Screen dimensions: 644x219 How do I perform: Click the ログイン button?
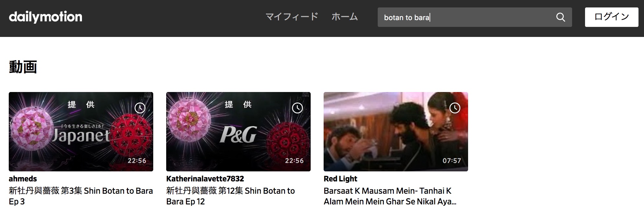pos(612,17)
